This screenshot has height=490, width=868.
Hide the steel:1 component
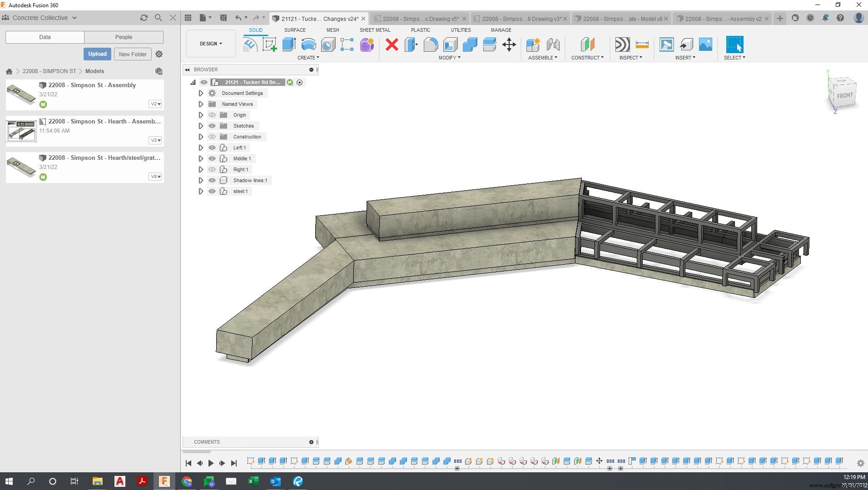click(213, 191)
